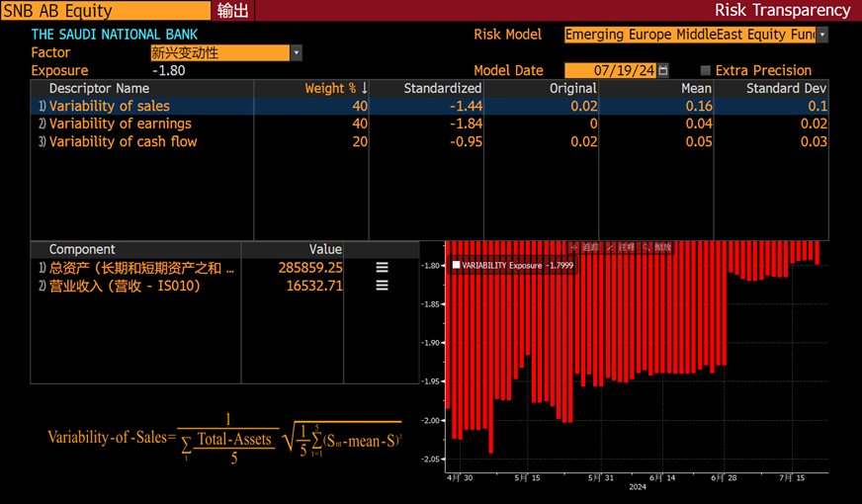Click the 注释 annotate tool on the chart
Viewport: 862px width, 504px height.
pyautogui.click(x=621, y=247)
